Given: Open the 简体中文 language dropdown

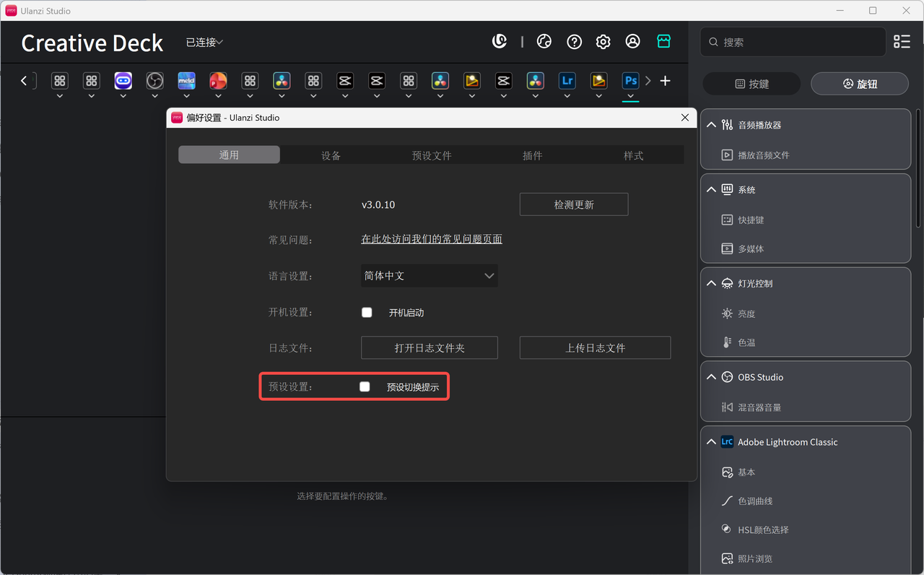Looking at the screenshot, I should pyautogui.click(x=429, y=276).
